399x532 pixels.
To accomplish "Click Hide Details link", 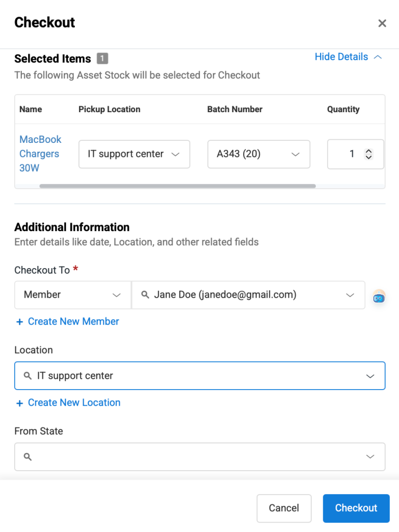I will [x=341, y=57].
